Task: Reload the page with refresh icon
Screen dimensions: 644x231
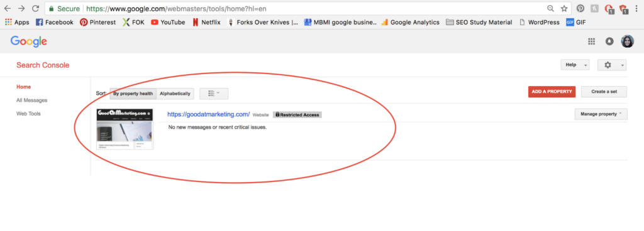Action: pos(36,8)
